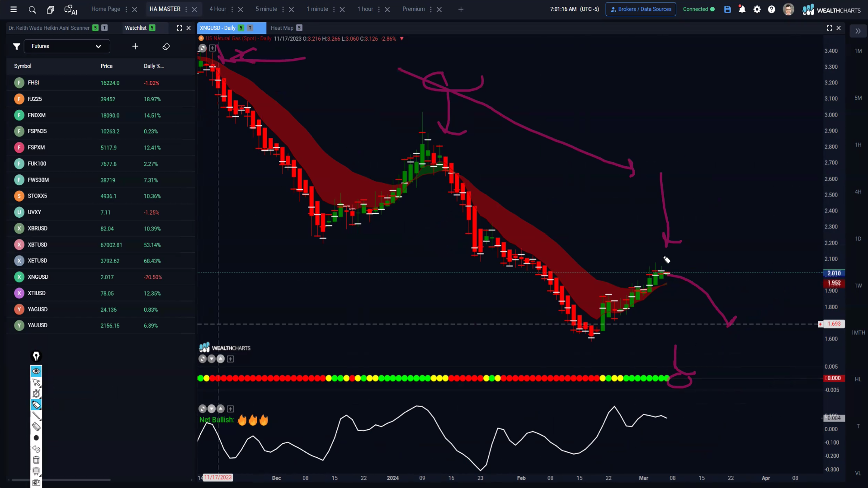Add a symbol with the Watchlist plus icon
This screenshot has height=488, width=868.
click(135, 46)
